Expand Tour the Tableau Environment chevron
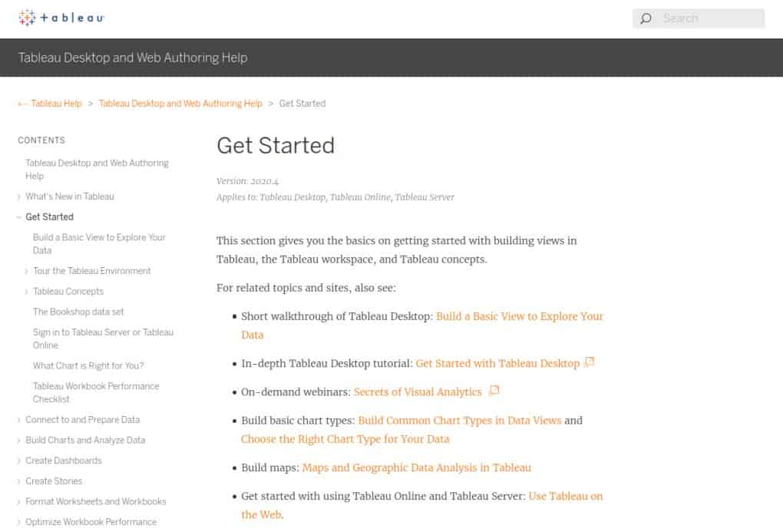 pyautogui.click(x=26, y=271)
